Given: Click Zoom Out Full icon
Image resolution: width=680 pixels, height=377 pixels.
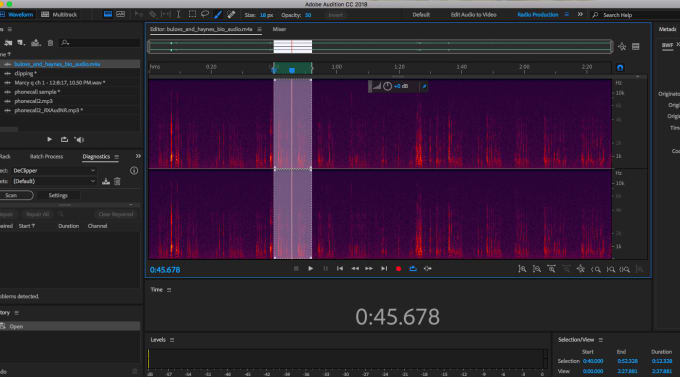Looking at the screenshot, I should pos(581,269).
